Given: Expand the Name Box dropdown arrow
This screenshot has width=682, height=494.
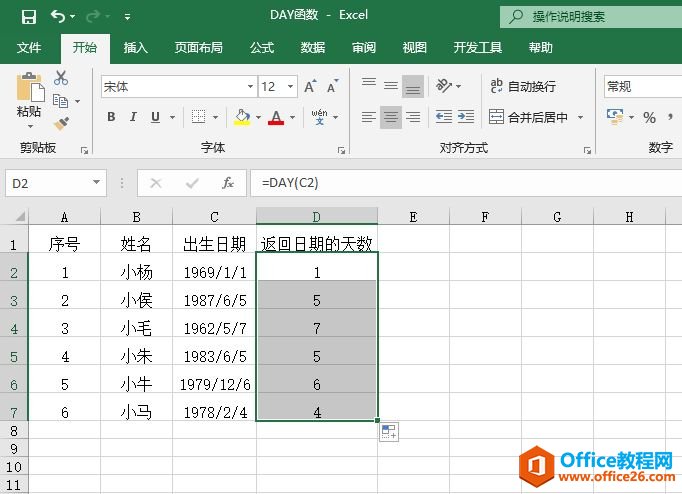Looking at the screenshot, I should pyautogui.click(x=97, y=183).
